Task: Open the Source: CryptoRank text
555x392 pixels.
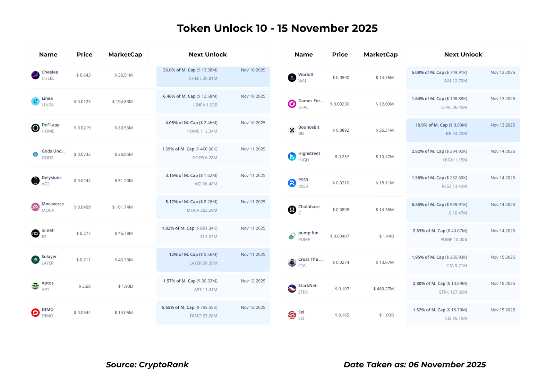Action: click(x=147, y=365)
